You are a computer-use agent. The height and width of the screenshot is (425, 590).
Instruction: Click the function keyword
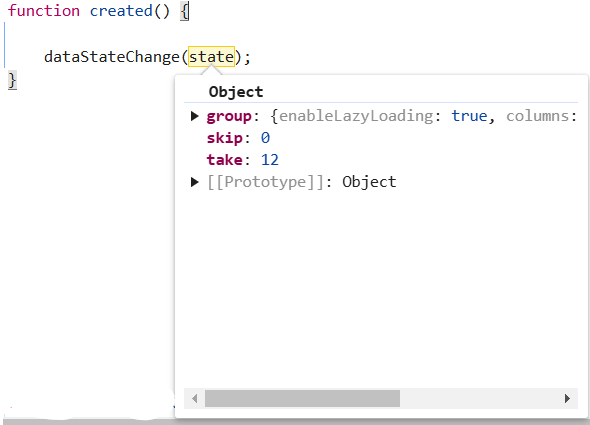(x=44, y=11)
